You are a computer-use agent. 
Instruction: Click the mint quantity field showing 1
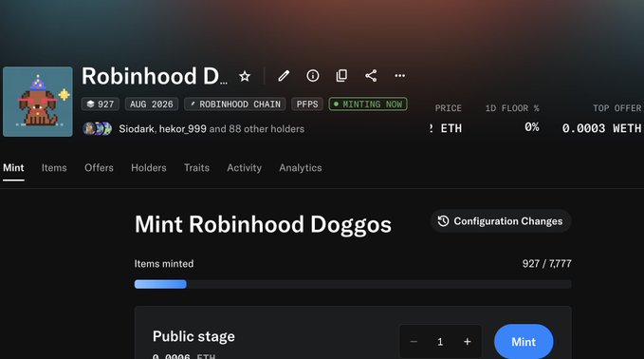pyautogui.click(x=440, y=342)
